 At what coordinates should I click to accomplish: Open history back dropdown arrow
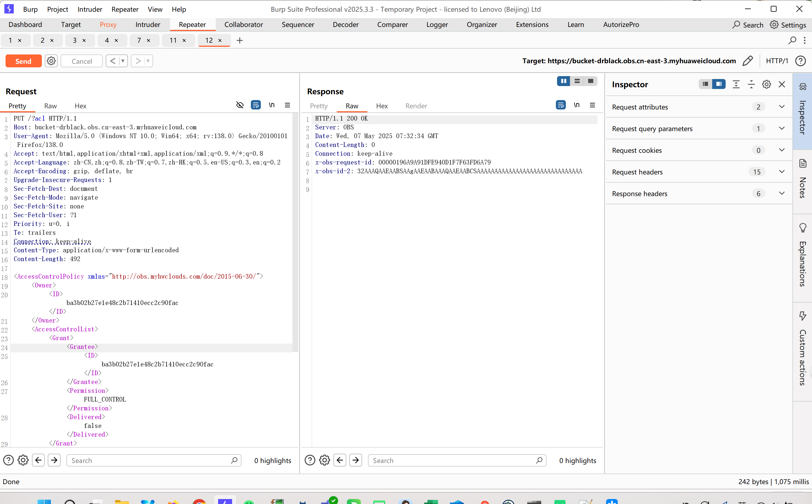point(123,61)
